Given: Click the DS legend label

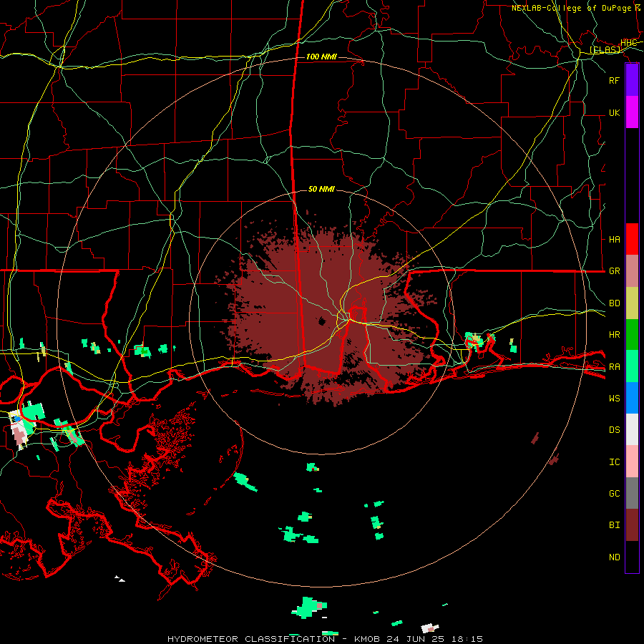Looking at the screenshot, I should click(x=615, y=430).
